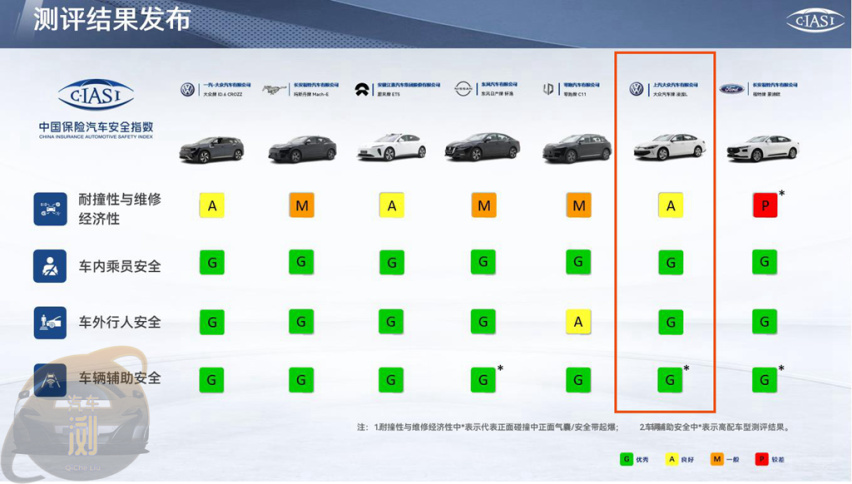The image size is (852, 484).
Task: Click ID.6 CROZZ green G occupant safety badge
Action: 212,262
